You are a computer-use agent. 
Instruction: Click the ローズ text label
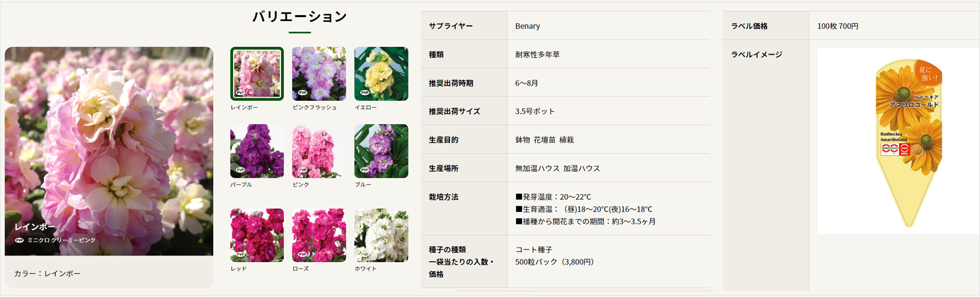click(300, 269)
